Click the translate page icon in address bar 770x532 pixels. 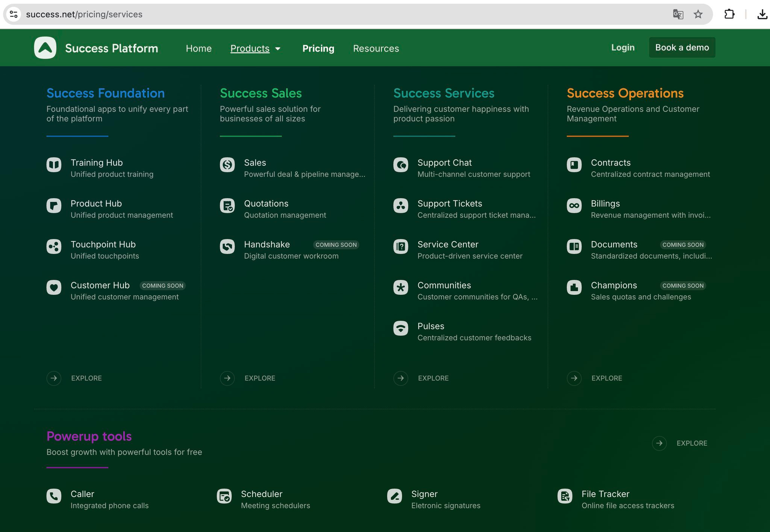[x=678, y=14]
